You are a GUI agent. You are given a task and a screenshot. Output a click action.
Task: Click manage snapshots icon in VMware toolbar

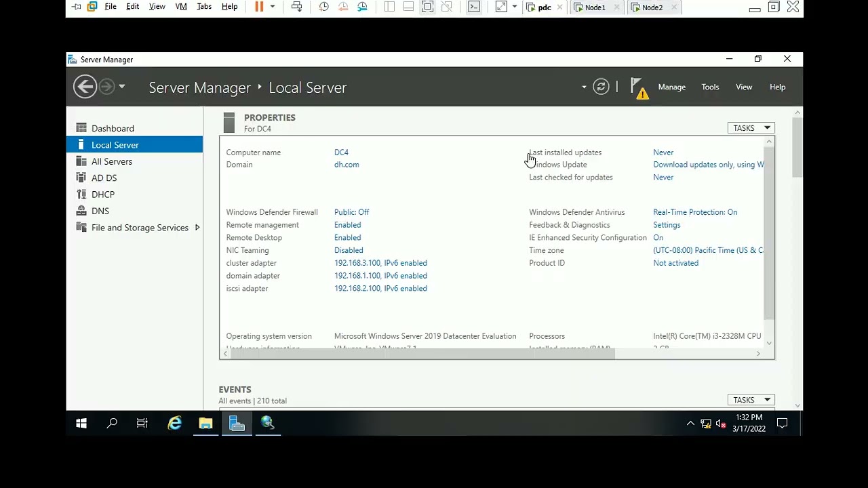tap(362, 7)
